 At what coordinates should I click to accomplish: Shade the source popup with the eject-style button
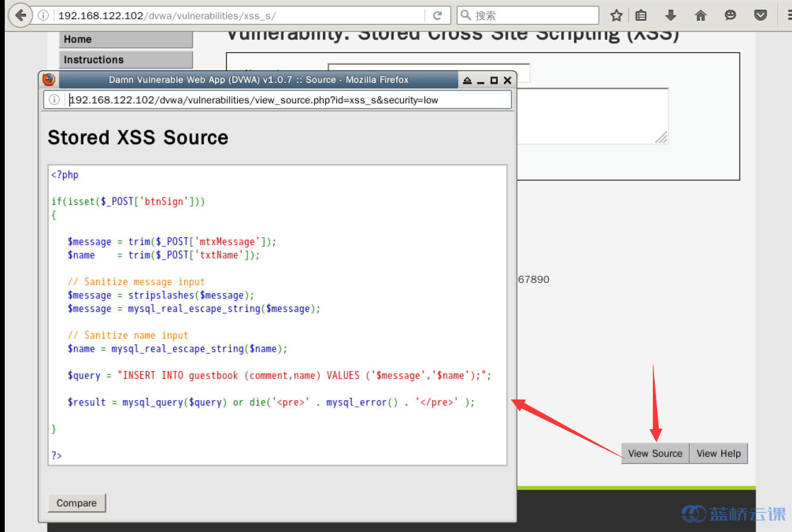point(467,80)
